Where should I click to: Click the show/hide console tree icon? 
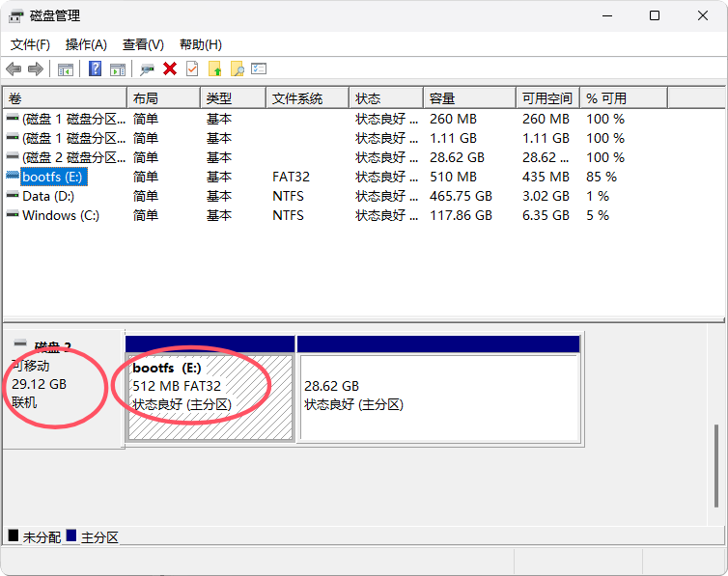click(66, 69)
